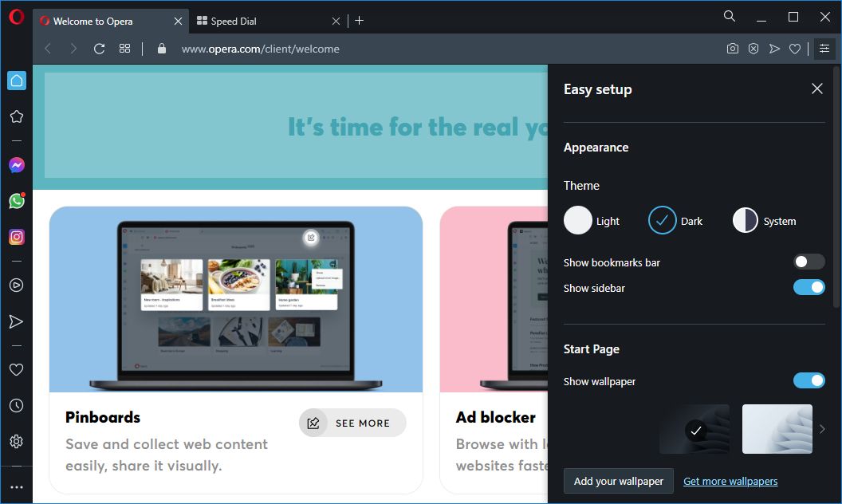Search tabs with the magnifier icon
The height and width of the screenshot is (504, 842).
click(730, 16)
